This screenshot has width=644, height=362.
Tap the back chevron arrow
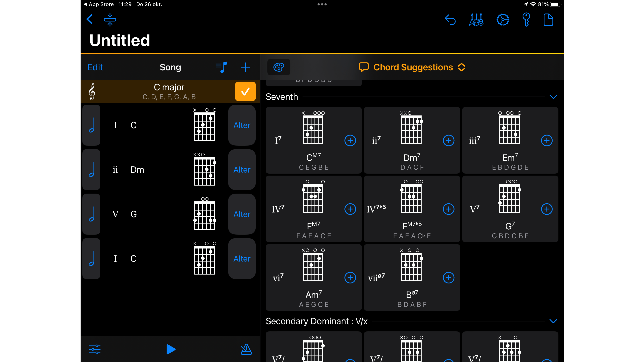click(x=89, y=19)
